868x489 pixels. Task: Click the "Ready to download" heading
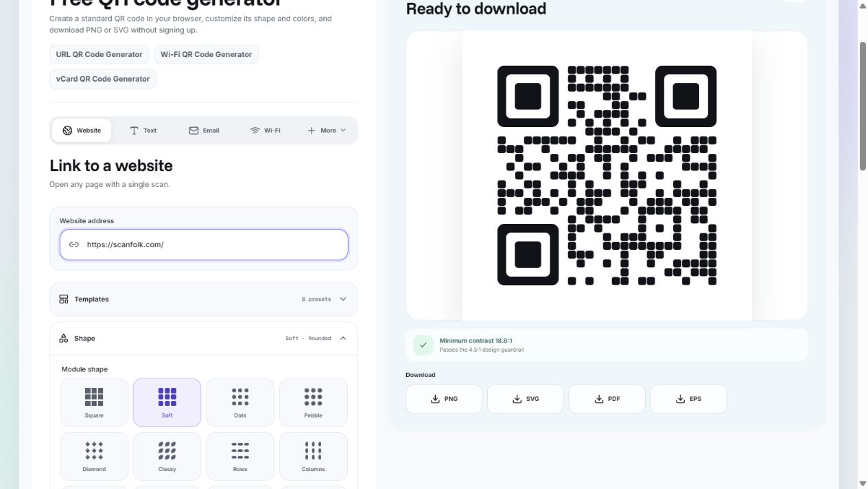click(x=476, y=9)
